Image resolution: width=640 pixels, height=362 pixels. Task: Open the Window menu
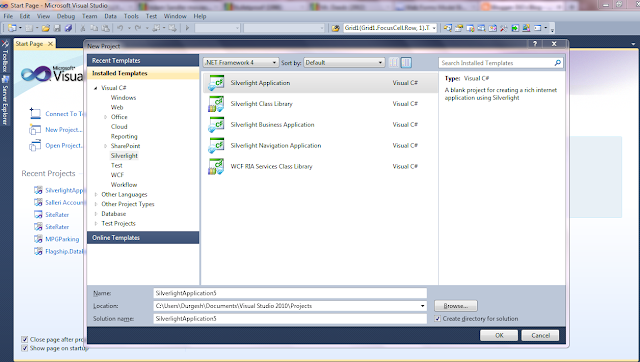point(175,16)
